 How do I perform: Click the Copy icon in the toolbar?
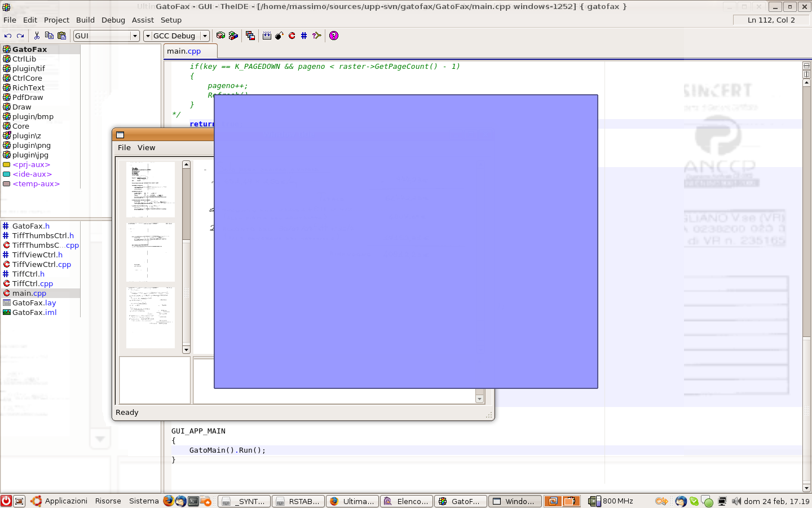click(49, 36)
